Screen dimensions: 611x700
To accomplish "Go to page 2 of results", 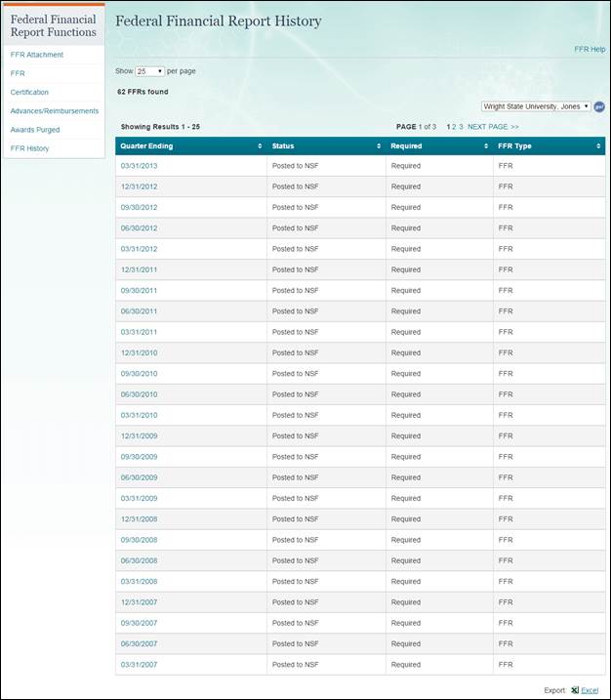I will (455, 127).
